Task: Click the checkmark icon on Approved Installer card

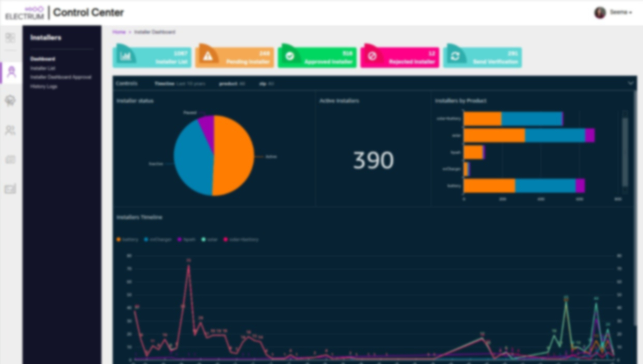Action: point(290,55)
